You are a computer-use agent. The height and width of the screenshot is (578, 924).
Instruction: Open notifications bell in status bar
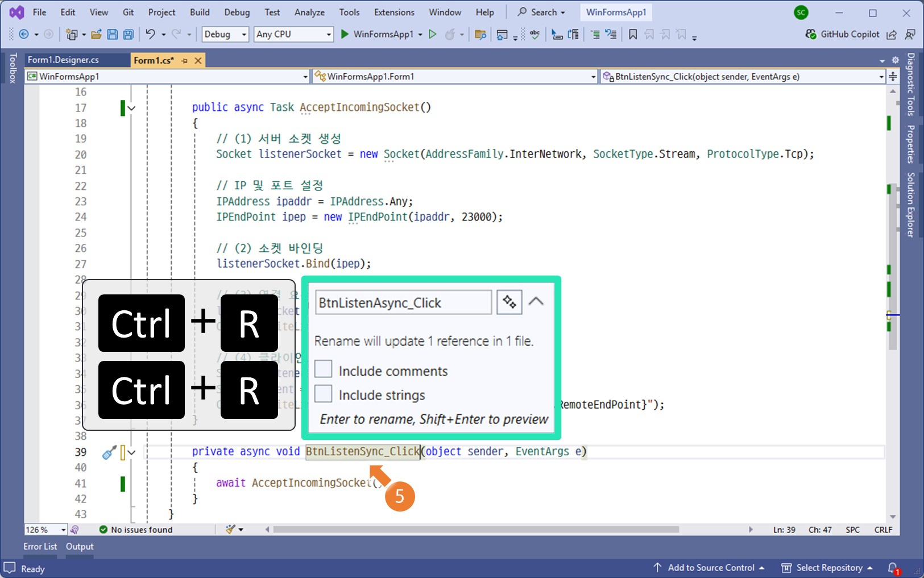click(893, 568)
